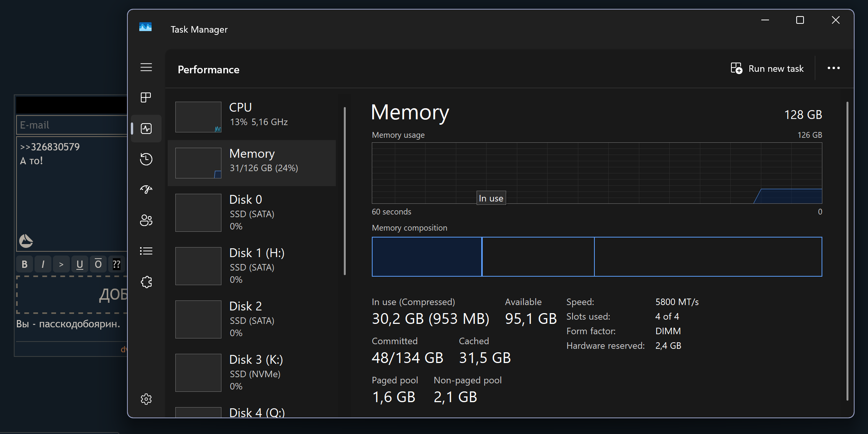Switch to the Processes page icon

pos(146,97)
